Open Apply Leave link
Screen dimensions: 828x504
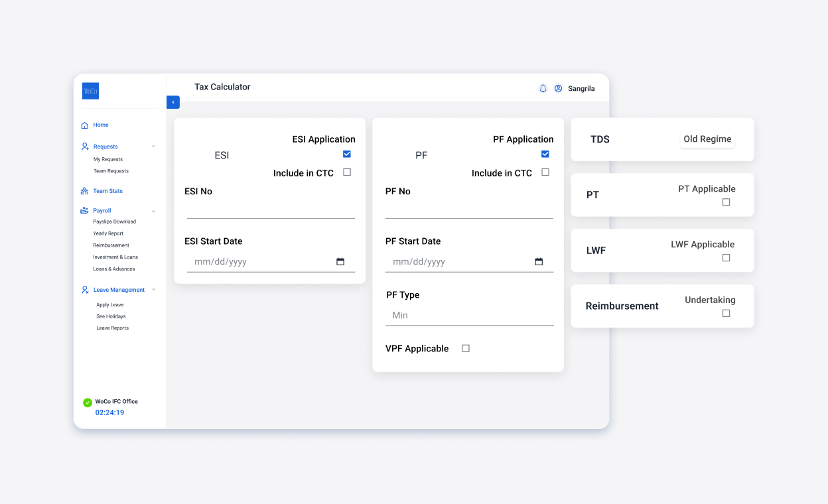pyautogui.click(x=110, y=305)
